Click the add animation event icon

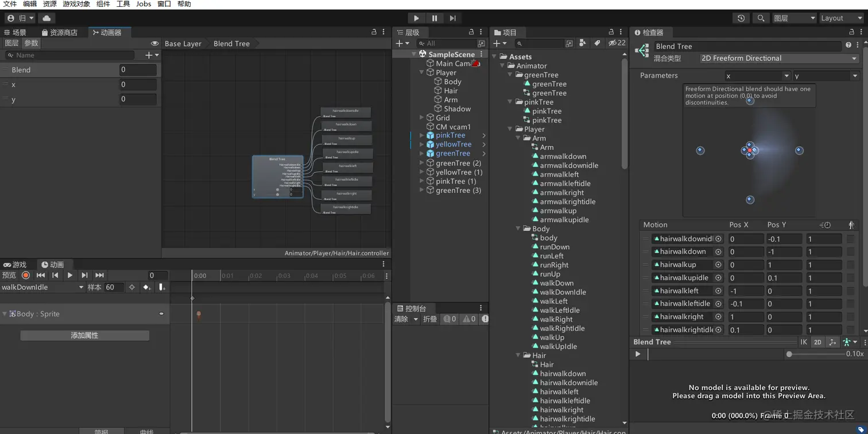click(x=162, y=288)
